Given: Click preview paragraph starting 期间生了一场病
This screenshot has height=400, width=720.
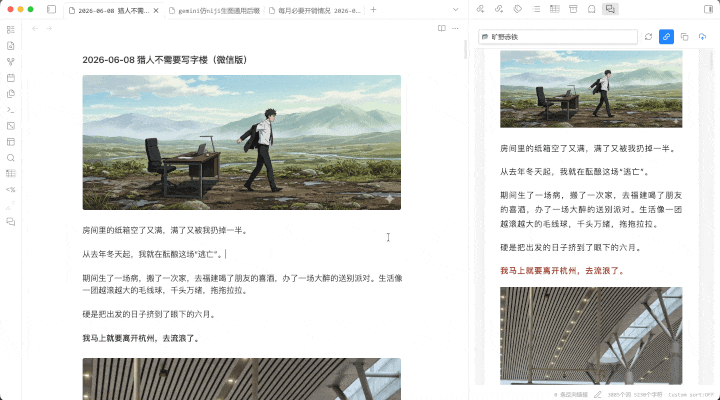Looking at the screenshot, I should tap(591, 210).
